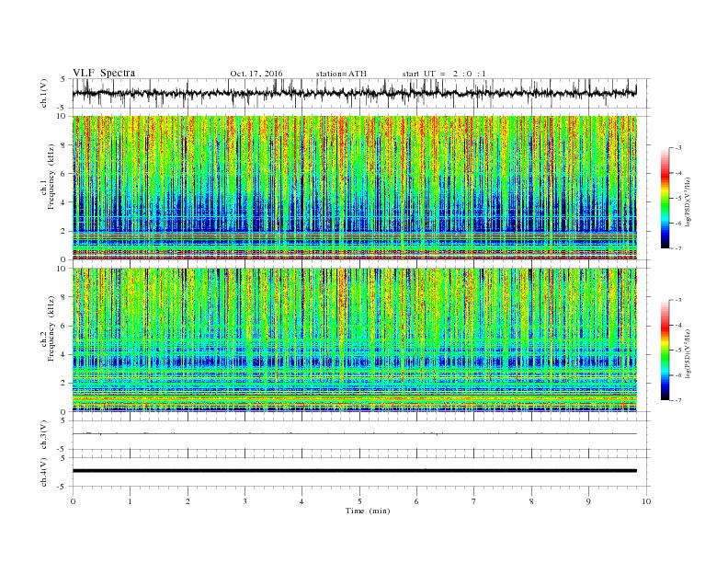Click the "8" kHz tick on ch.2 frequency axis
This screenshot has width=728, height=563.
[x=63, y=297]
